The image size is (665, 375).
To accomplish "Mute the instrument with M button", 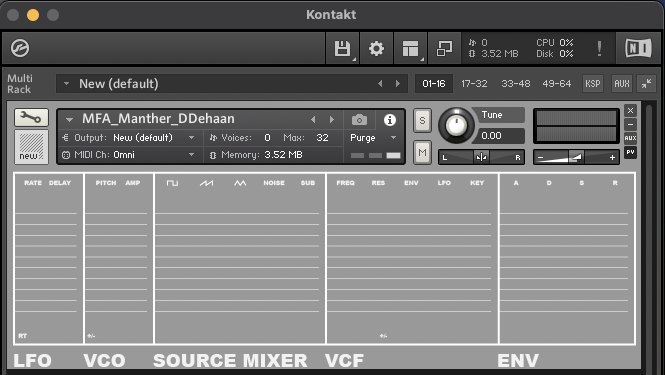I will coord(422,152).
